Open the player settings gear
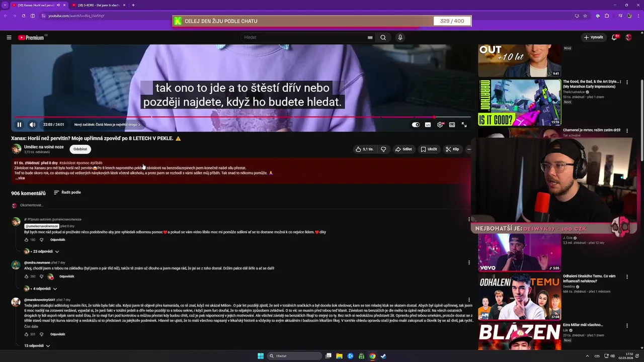The width and height of the screenshot is (644, 362). point(440,125)
